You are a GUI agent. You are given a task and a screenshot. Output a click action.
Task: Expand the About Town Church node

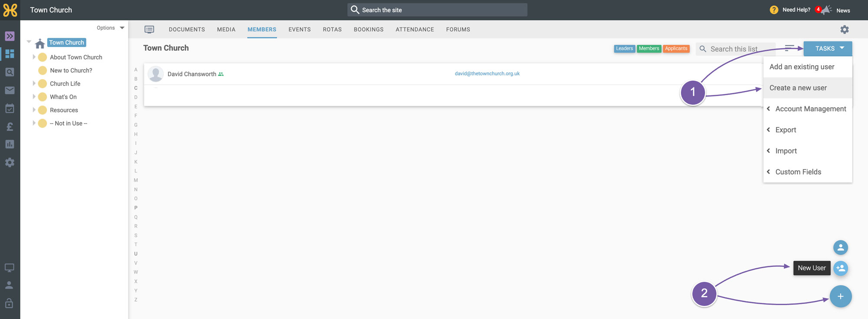34,57
